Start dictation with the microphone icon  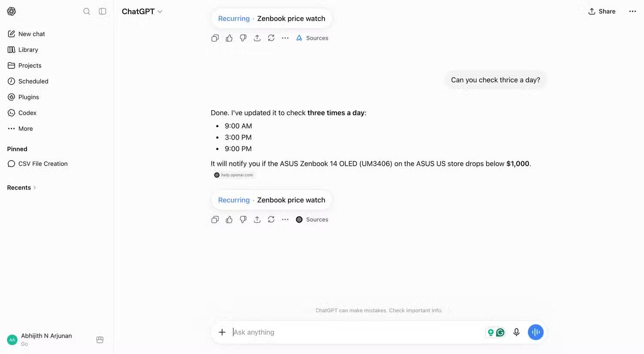516,332
